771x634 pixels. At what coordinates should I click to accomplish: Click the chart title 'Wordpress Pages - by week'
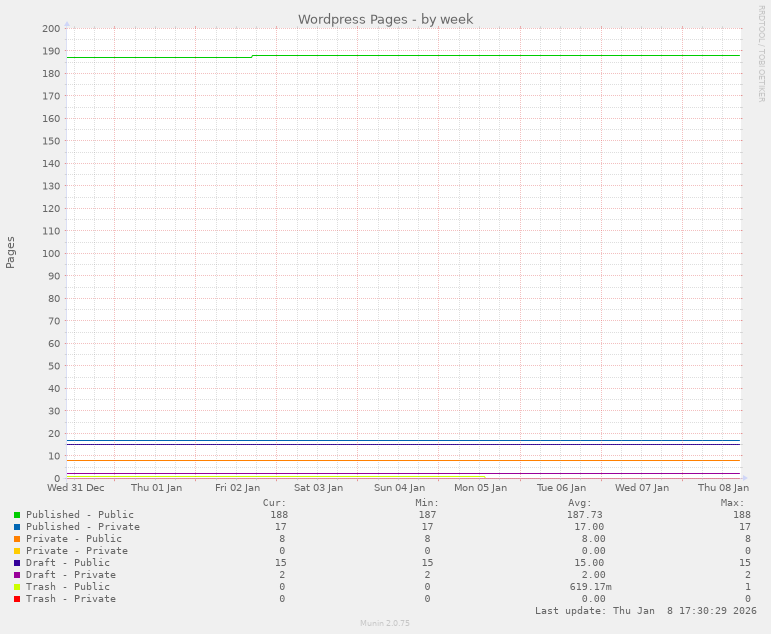point(386,19)
